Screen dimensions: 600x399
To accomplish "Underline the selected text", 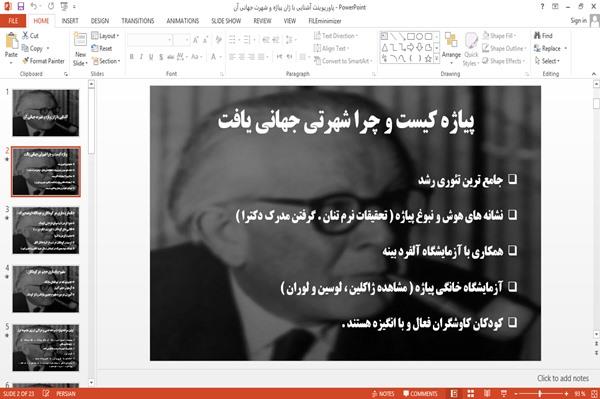I will (151, 57).
